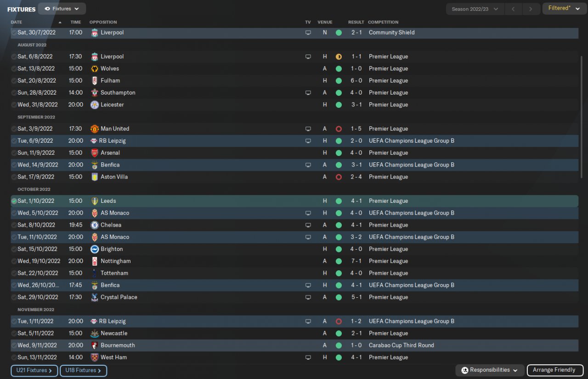Click red loss indicator on Aston Villa row
Screen dimensions: 588x379
tap(339, 177)
